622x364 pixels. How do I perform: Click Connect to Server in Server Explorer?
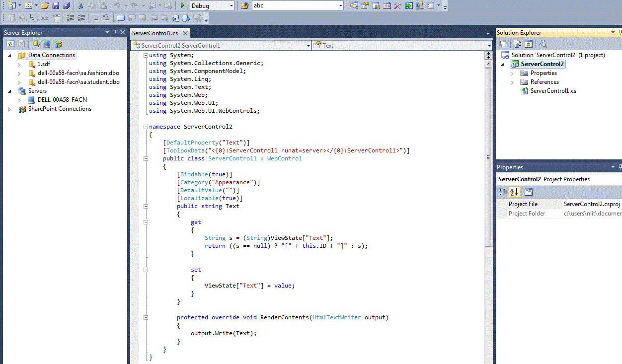[x=46, y=44]
